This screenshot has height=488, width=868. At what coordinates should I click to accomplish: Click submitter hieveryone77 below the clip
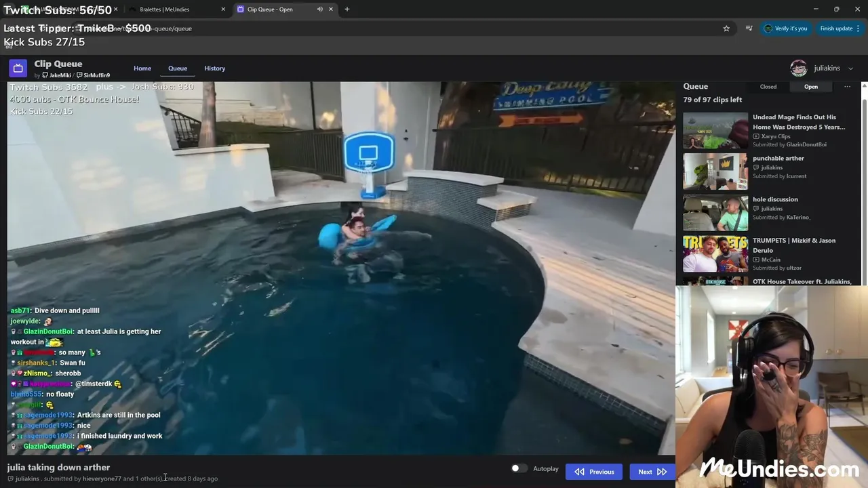point(102,479)
